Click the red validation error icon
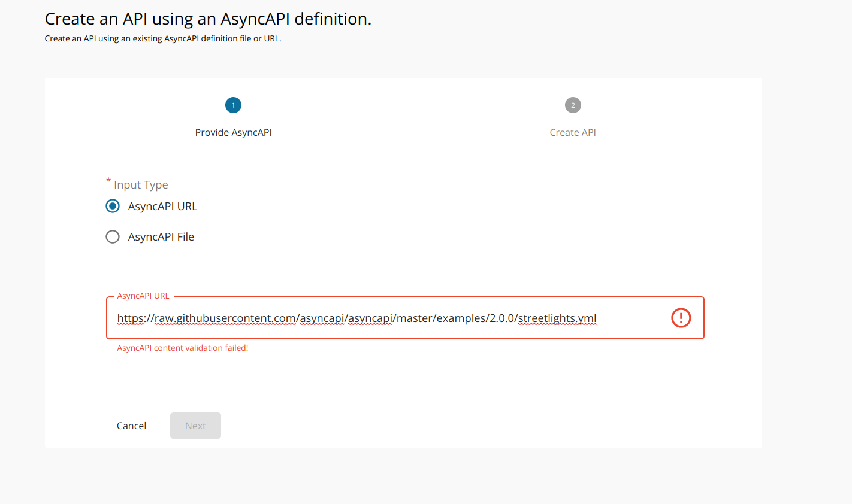This screenshot has height=504, width=852. coord(681,318)
